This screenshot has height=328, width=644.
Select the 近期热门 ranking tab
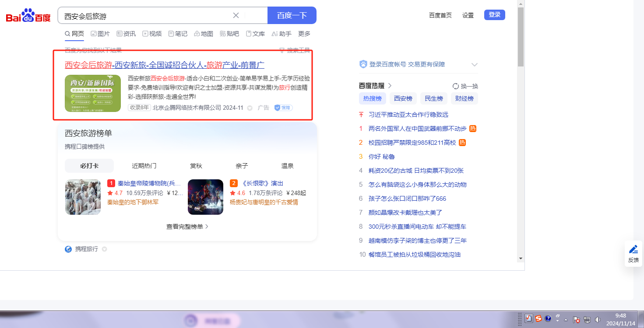pyautogui.click(x=144, y=166)
